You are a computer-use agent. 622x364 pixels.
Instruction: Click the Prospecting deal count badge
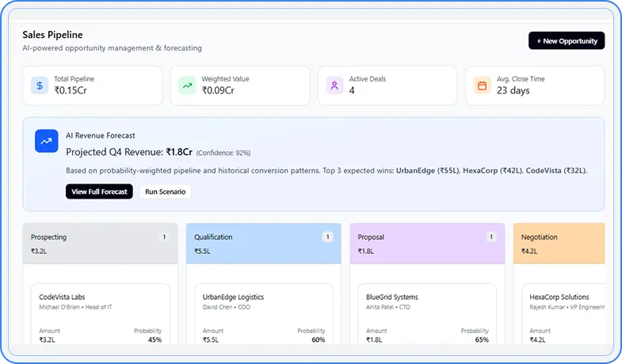point(164,237)
